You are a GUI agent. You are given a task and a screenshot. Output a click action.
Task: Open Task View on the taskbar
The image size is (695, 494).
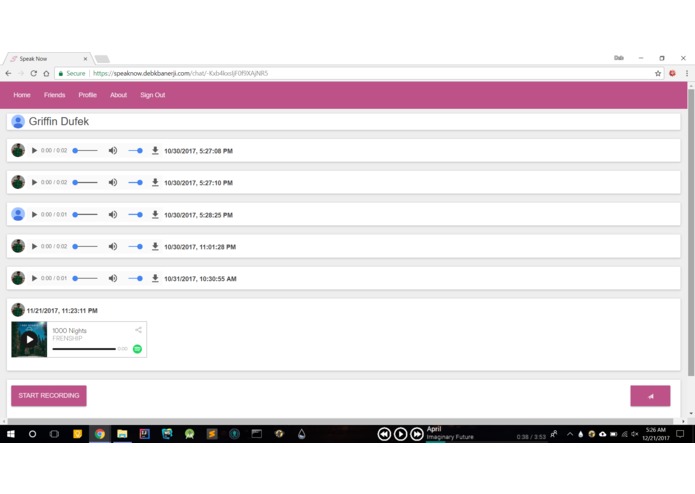click(54, 434)
